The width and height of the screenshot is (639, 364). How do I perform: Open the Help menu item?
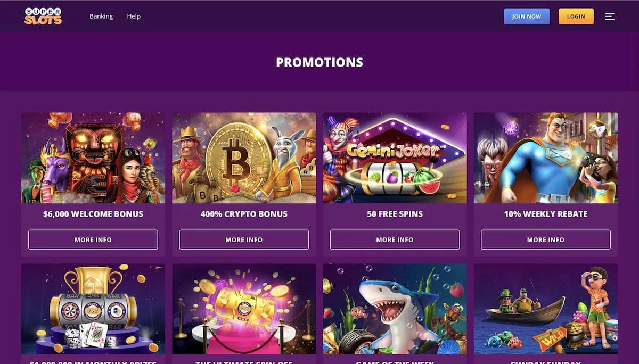point(134,16)
